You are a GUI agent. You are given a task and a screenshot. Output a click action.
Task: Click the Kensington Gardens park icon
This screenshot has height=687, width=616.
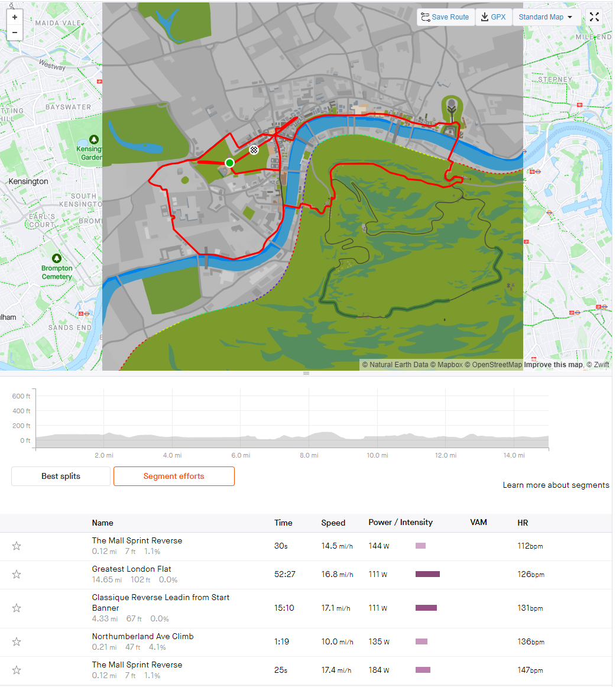coord(94,140)
